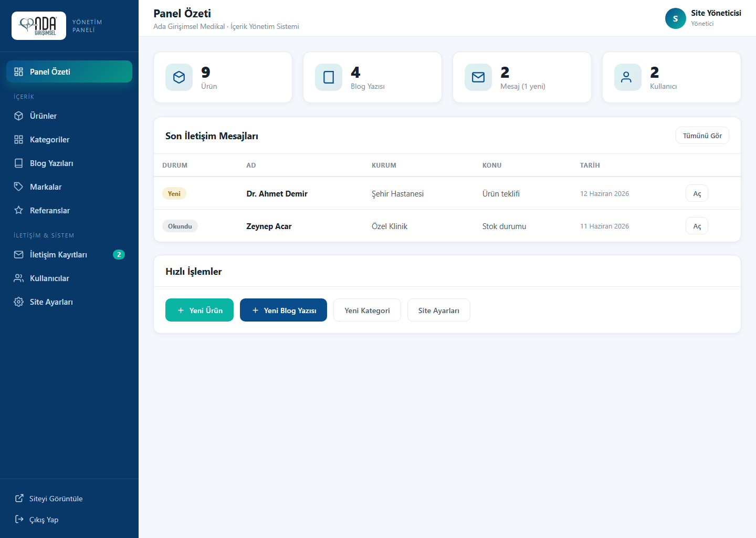Click the Ada Girişimsel logo in sidebar
Screen dimensions: 756x538
[x=39, y=26]
